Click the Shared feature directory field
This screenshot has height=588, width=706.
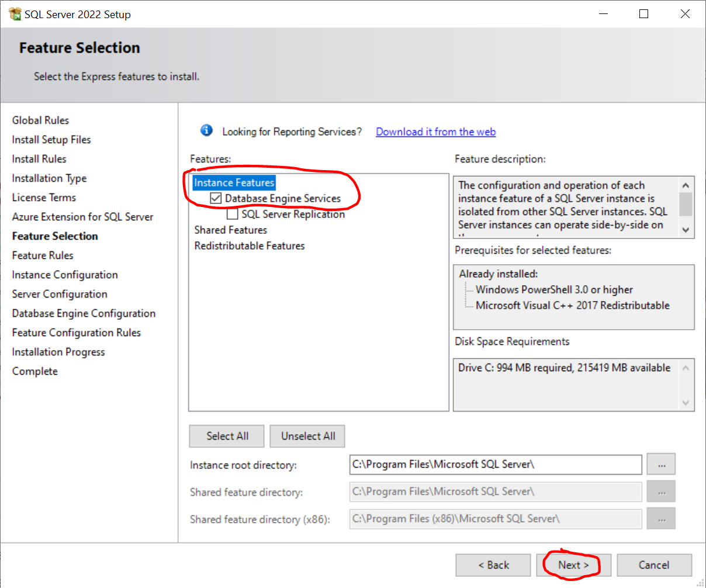pos(496,492)
